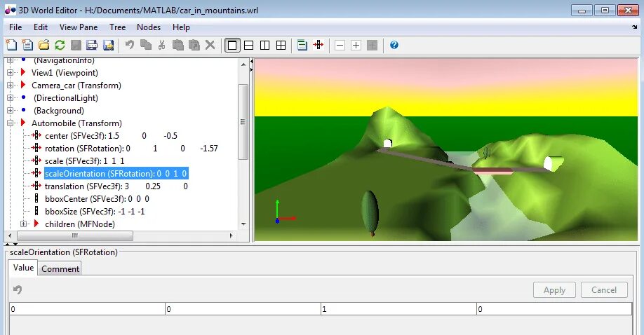Switch to four-view grid layout
The height and width of the screenshot is (335, 644).
click(x=281, y=45)
